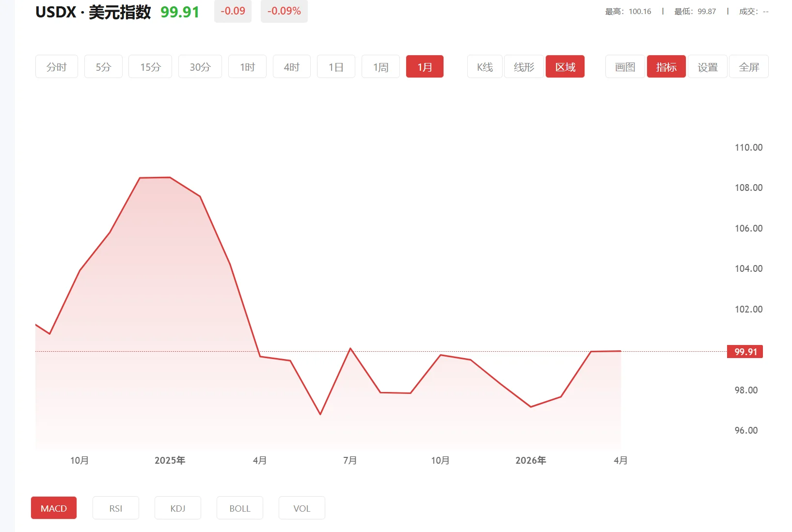
Task: Change the interval to 1日
Action: [336, 67]
